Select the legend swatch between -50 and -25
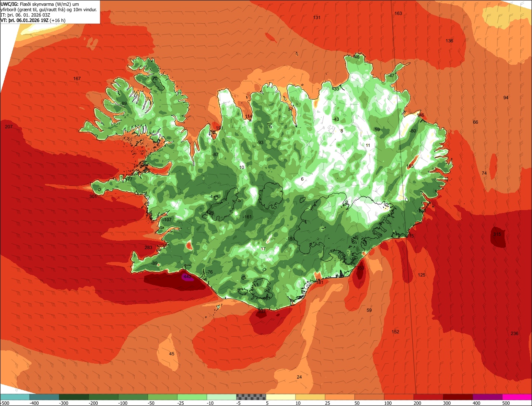532x406 pixels. click(163, 397)
